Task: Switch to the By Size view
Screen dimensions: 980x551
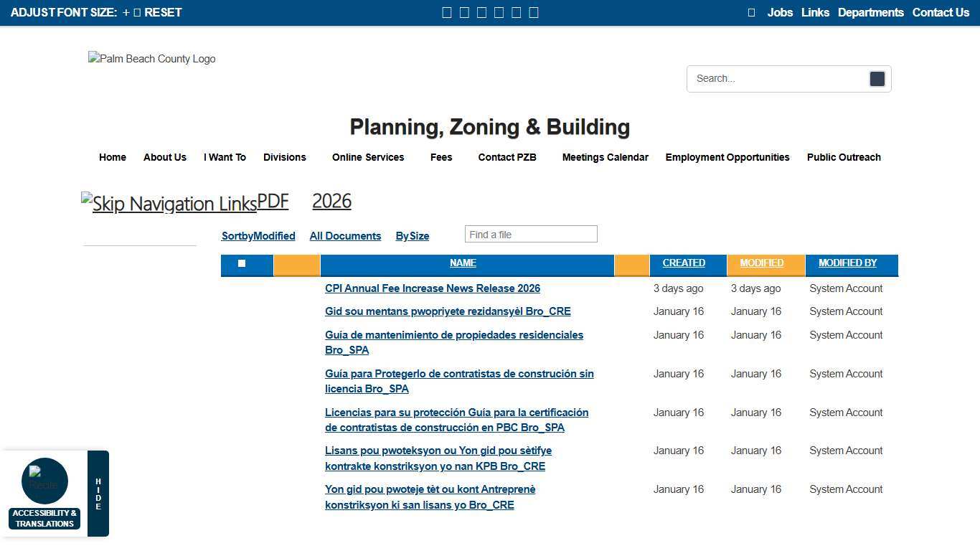Action: tap(413, 236)
